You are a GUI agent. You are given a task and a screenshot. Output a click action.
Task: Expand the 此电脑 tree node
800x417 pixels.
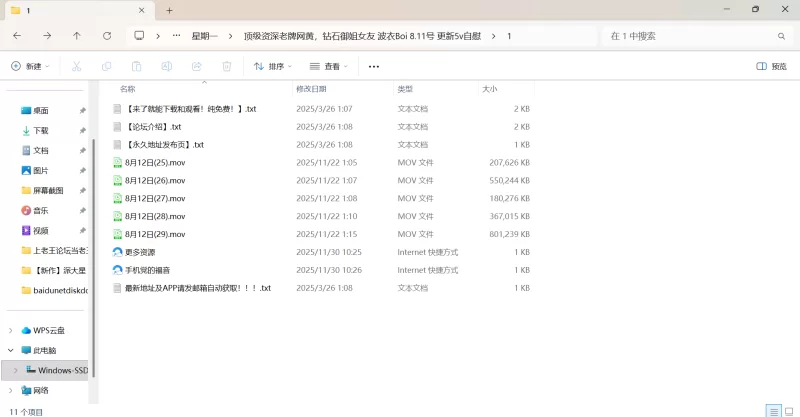click(x=11, y=350)
